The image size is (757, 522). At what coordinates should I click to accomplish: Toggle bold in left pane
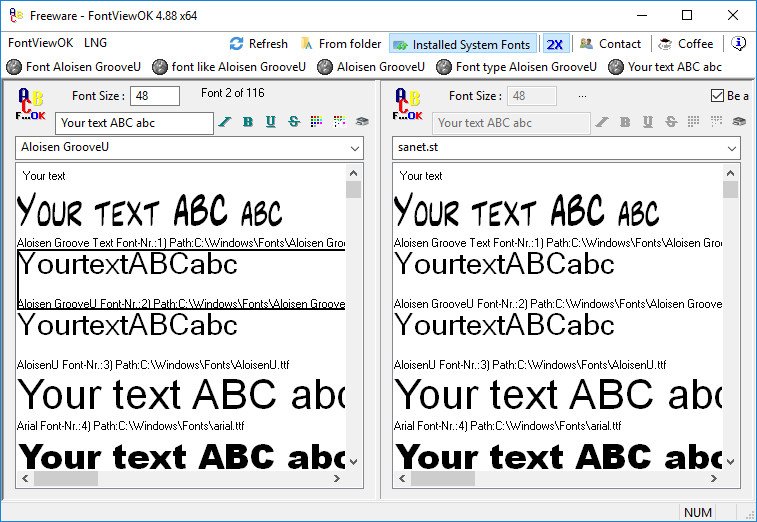pos(248,122)
